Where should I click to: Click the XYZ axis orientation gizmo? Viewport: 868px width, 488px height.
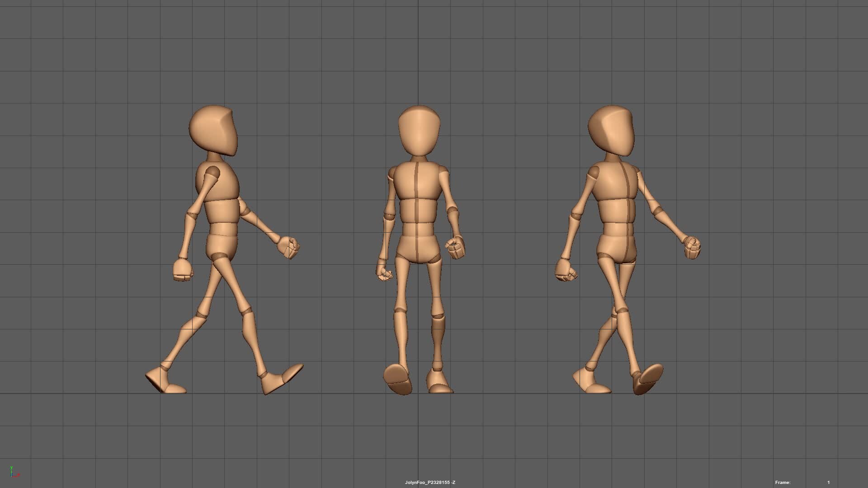click(14, 472)
